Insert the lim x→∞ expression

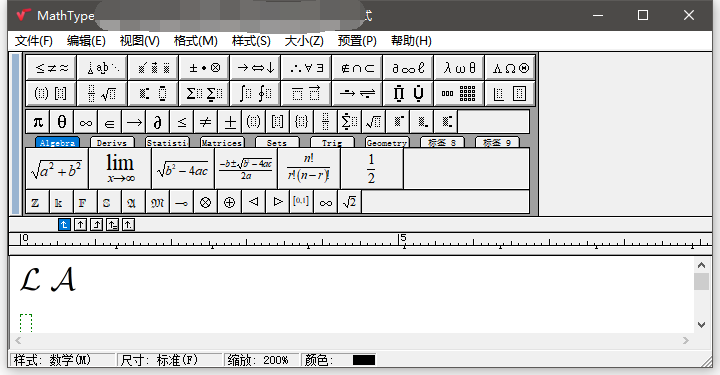point(120,168)
